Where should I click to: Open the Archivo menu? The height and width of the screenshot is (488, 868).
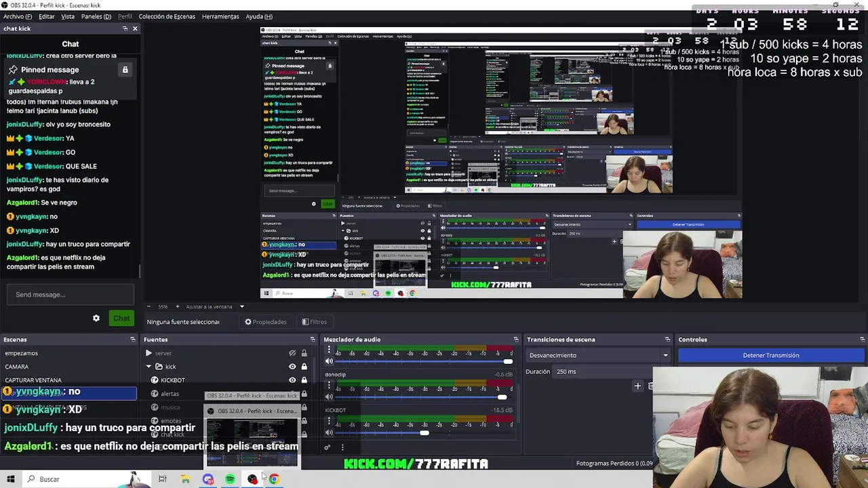click(x=18, y=16)
